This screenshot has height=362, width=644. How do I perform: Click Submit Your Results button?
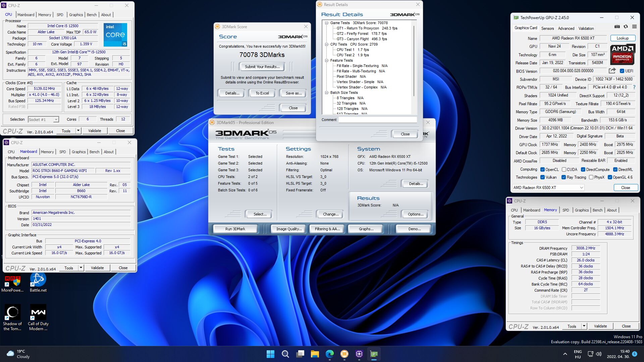[x=262, y=67]
